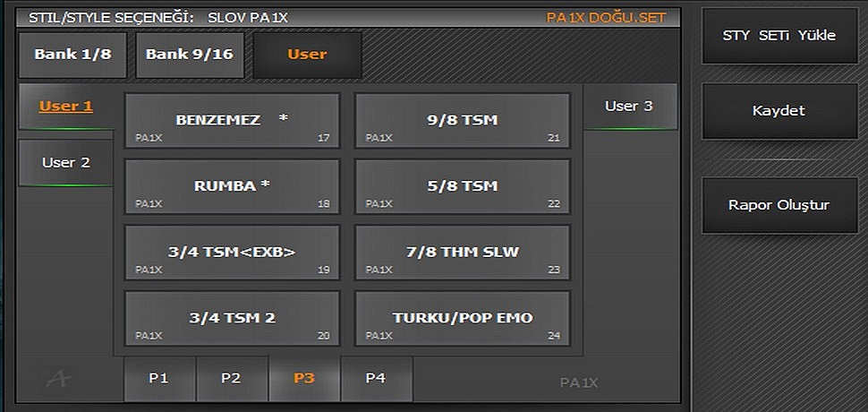
Task: Select the 9/8 TSM style
Action: click(463, 120)
